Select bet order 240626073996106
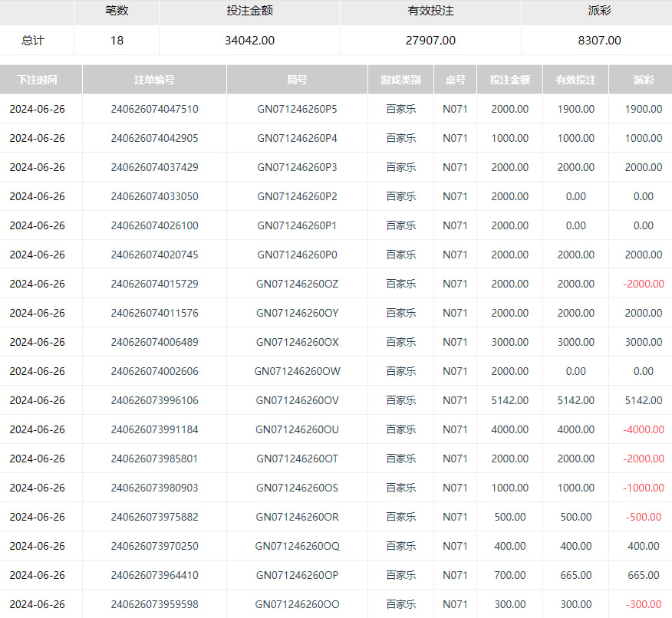 154,400
